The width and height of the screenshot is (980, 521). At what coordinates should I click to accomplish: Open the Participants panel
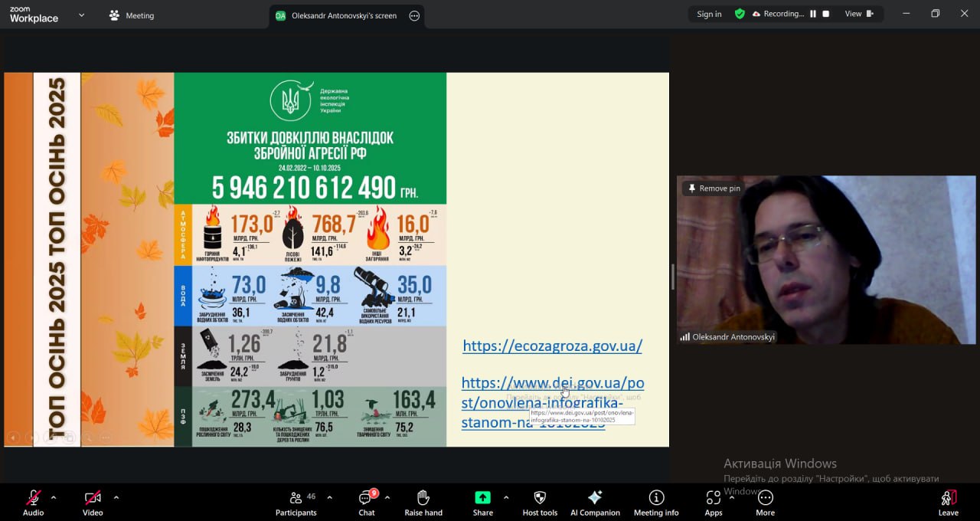click(x=296, y=503)
